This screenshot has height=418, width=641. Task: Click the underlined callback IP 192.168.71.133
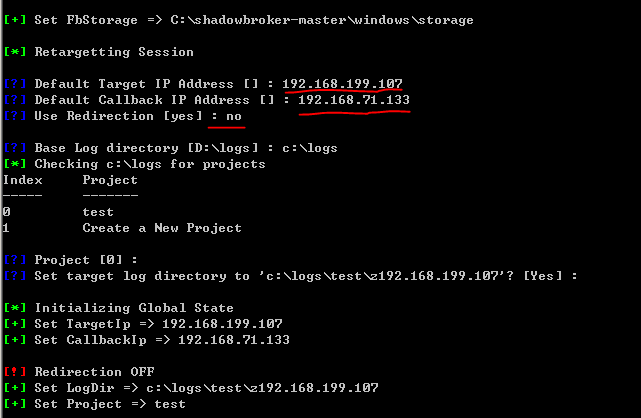354,100
